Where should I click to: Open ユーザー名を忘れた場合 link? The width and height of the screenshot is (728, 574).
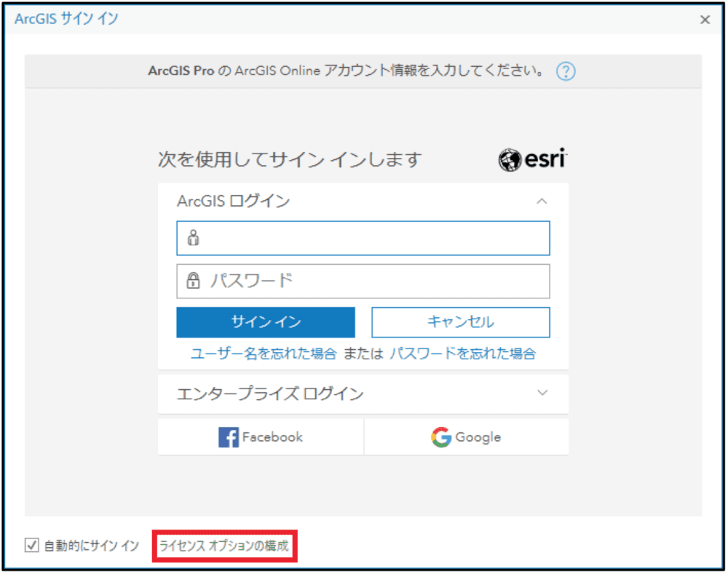[264, 354]
